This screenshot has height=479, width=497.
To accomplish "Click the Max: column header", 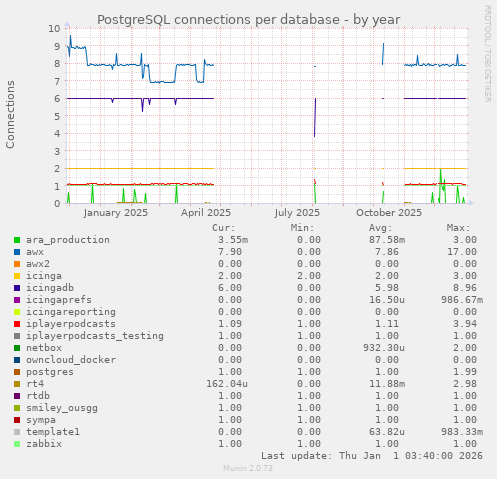I will (459, 228).
